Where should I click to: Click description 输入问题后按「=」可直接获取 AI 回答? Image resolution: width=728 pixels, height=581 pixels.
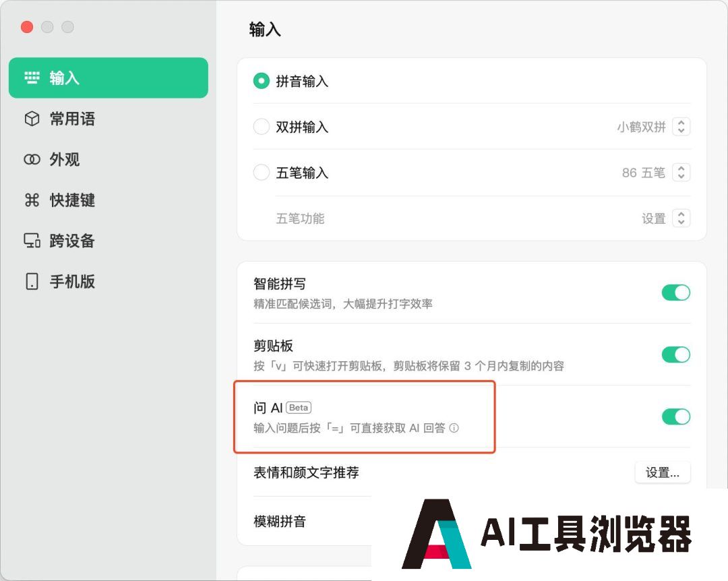tap(349, 428)
